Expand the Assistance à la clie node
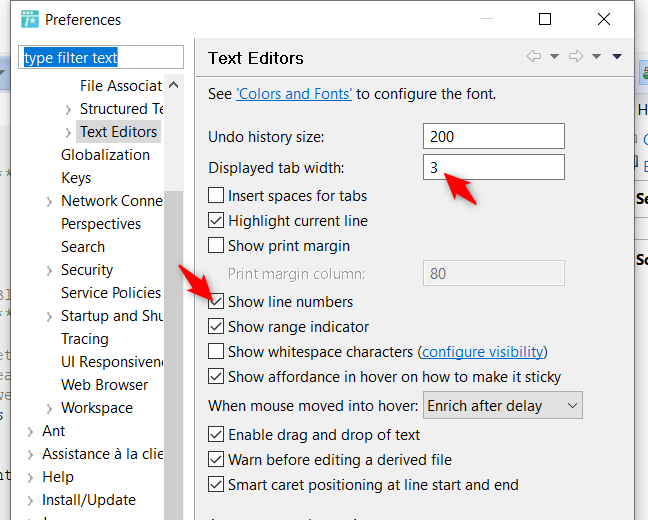This screenshot has height=520, width=648. 30,455
